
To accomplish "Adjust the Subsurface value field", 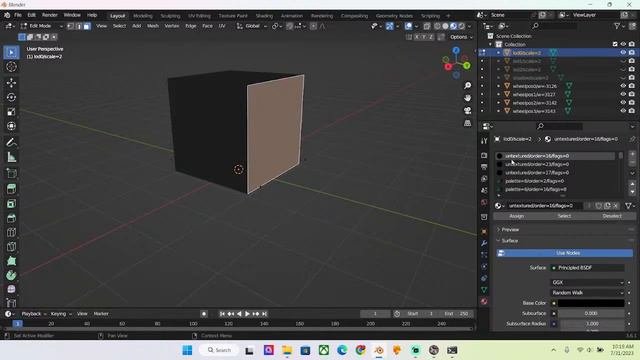I will click(591, 313).
